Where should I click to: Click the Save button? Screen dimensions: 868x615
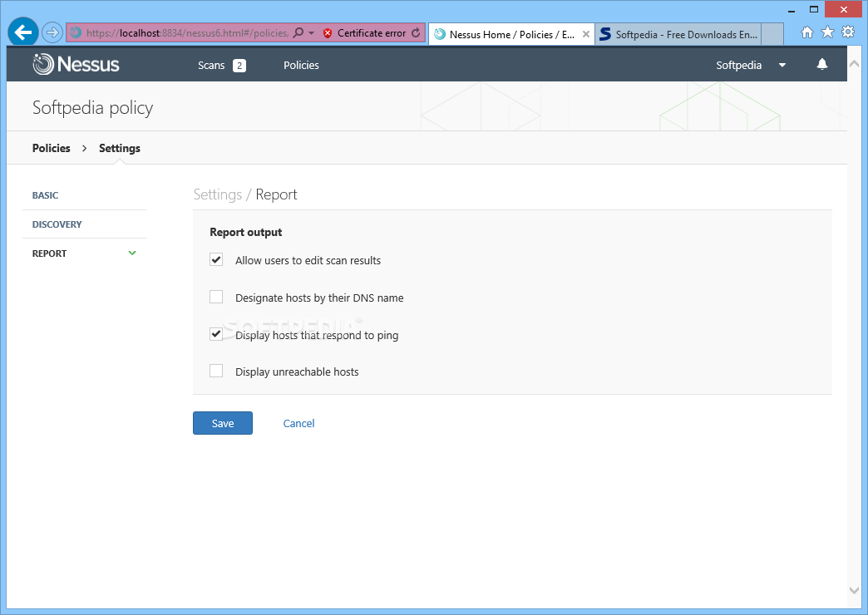click(x=223, y=423)
